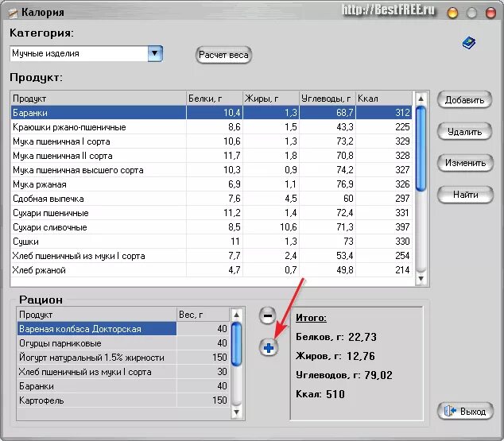The width and height of the screenshot is (504, 441).
Task: Click the Продукт column header in ration table
Action: 97,315
